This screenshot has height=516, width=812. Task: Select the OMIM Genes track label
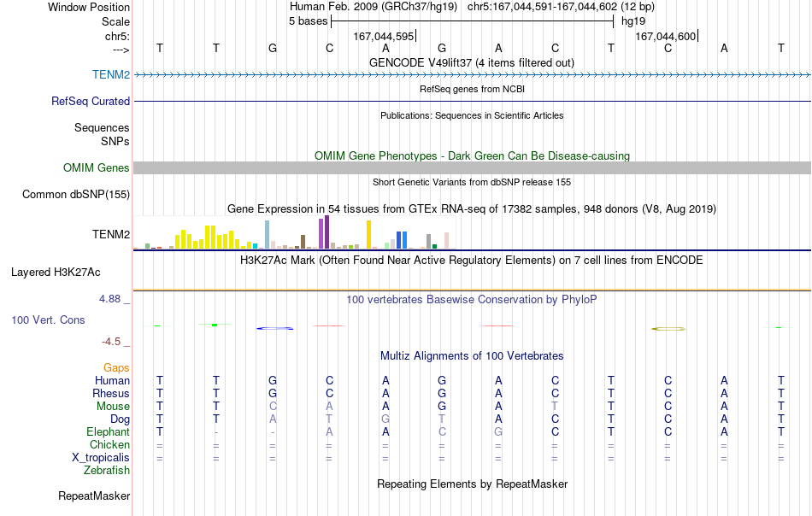(x=96, y=167)
